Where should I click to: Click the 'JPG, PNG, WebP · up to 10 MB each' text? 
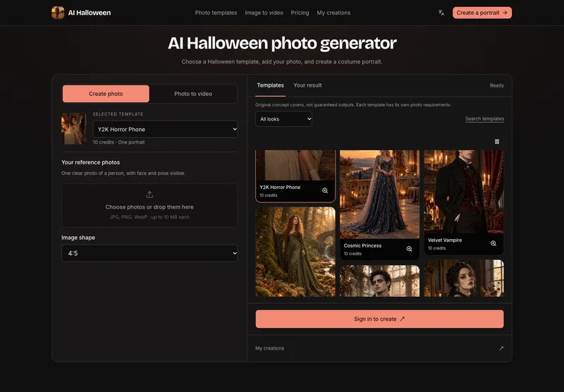click(149, 217)
